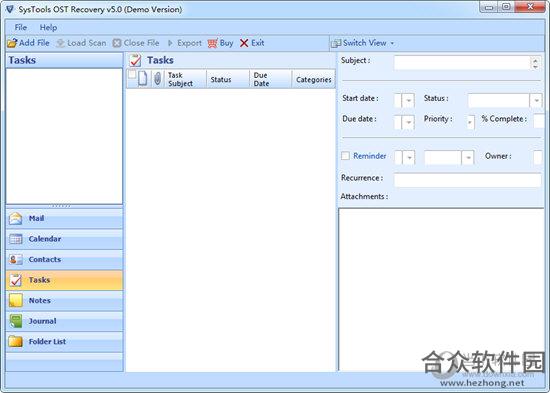Click the Buy shopping cart icon
Screen dimensions: 550x393
(213, 43)
